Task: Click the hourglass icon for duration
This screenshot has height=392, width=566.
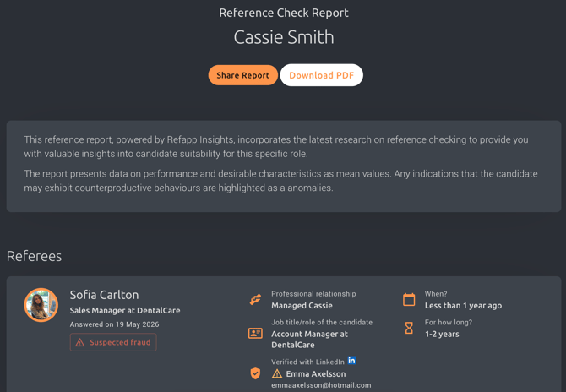Action: click(x=409, y=328)
